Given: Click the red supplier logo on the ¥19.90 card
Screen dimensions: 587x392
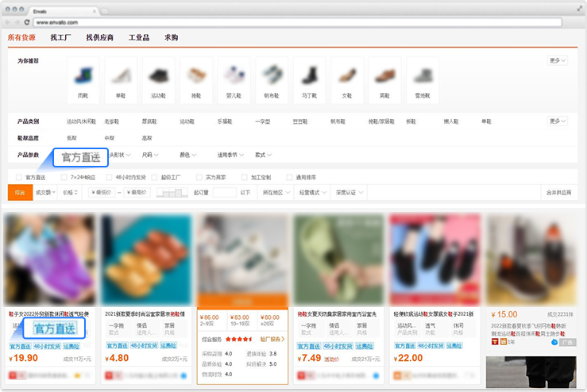Looking at the screenshot, I should coord(13,375).
